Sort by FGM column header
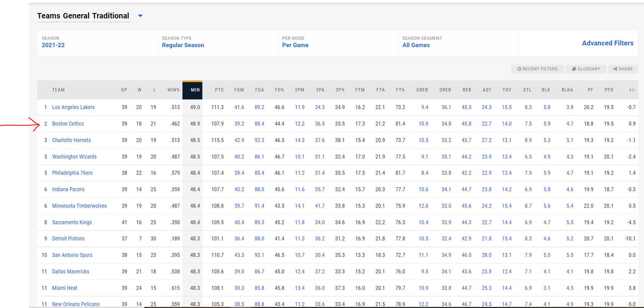 (239, 90)
